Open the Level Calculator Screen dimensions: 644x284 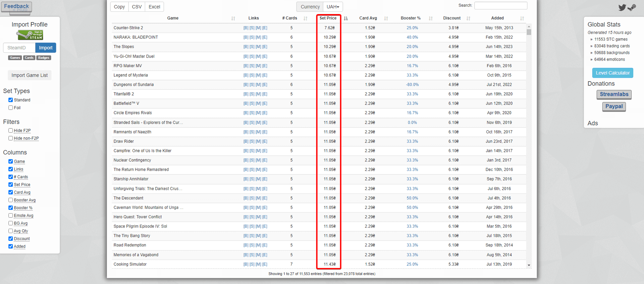(x=612, y=73)
